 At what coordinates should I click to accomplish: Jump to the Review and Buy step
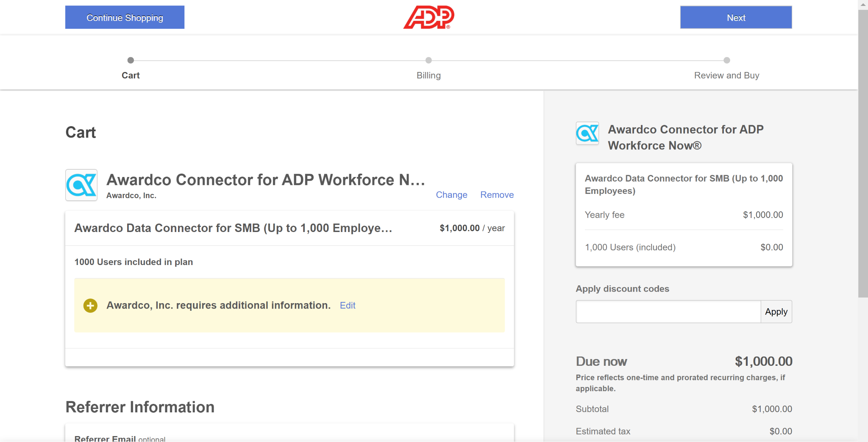[726, 75]
